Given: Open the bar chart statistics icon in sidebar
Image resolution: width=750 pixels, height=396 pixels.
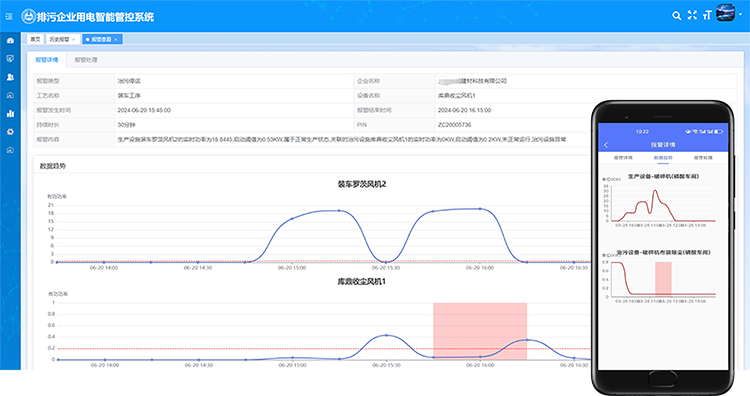Looking at the screenshot, I should coord(10,113).
